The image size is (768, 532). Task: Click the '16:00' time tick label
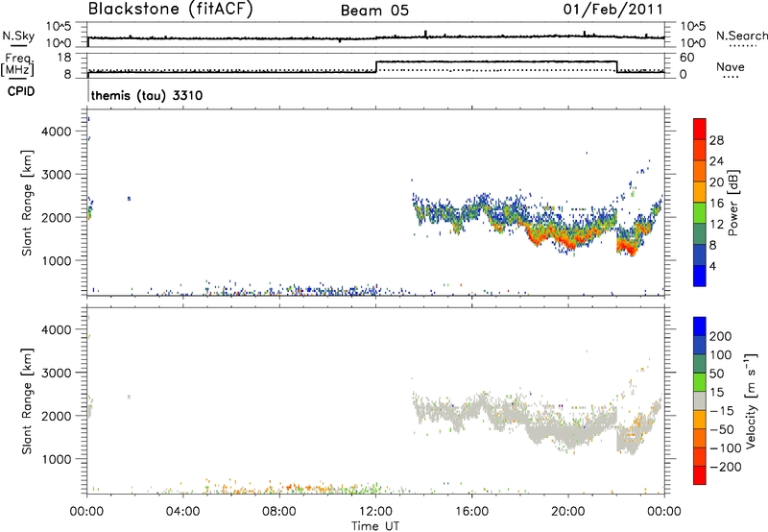pyautogui.click(x=471, y=512)
